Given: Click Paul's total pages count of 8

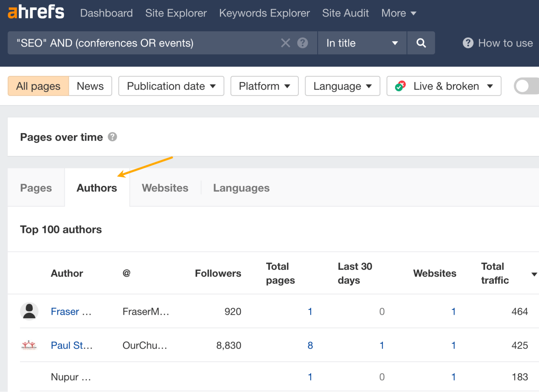Looking at the screenshot, I should (310, 345).
